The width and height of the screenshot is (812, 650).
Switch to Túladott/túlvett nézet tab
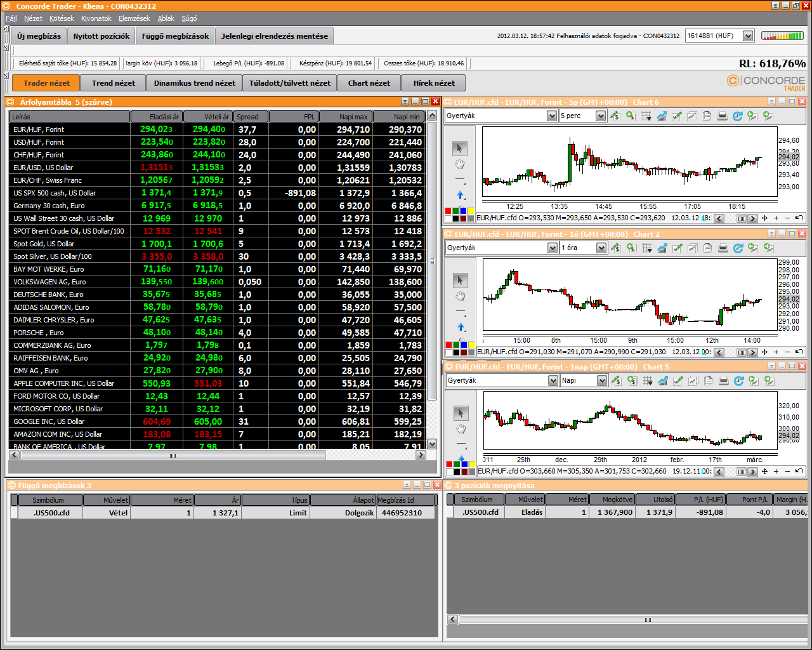tap(289, 83)
